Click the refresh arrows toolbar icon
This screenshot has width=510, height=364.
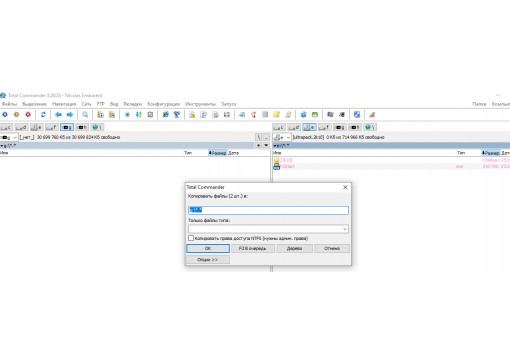[x=43, y=115]
